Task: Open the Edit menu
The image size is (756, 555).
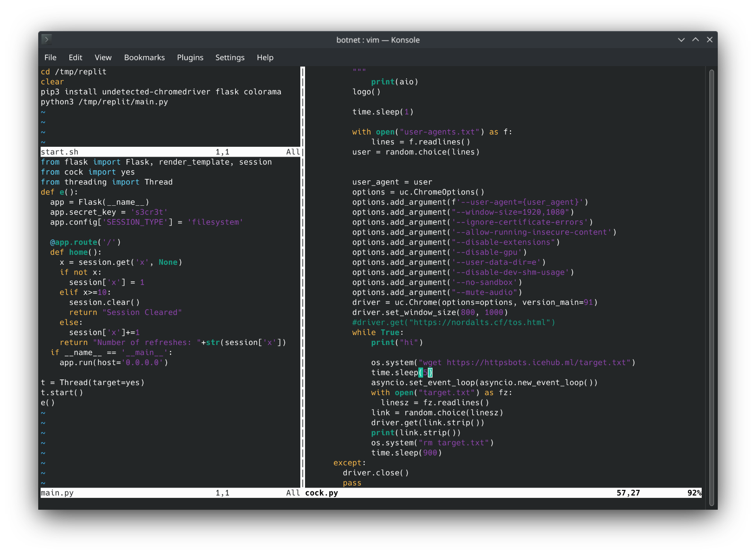Action: (x=76, y=58)
